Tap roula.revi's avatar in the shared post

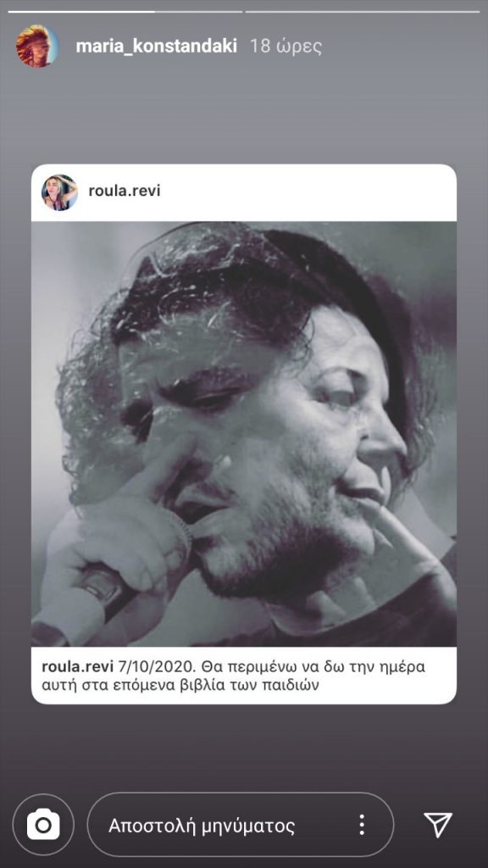point(59,192)
